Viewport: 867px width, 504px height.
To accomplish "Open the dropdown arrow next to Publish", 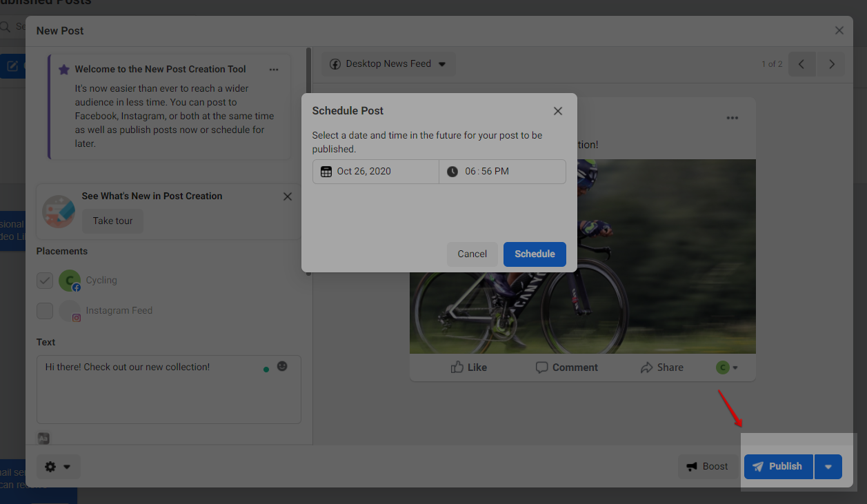I will (828, 467).
